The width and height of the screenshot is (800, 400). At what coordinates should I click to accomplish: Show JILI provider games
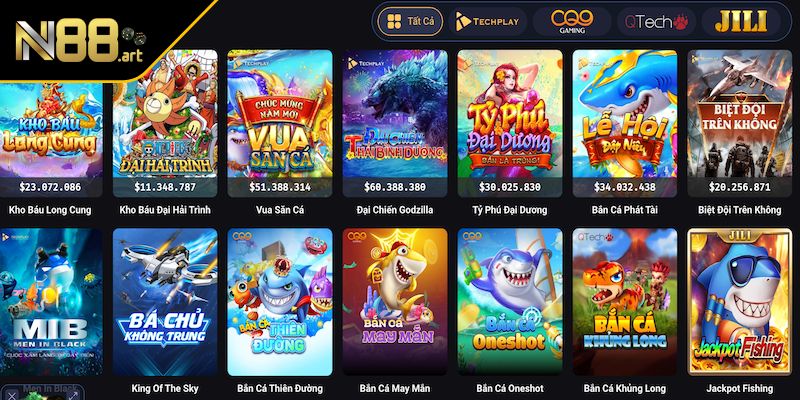(741, 21)
